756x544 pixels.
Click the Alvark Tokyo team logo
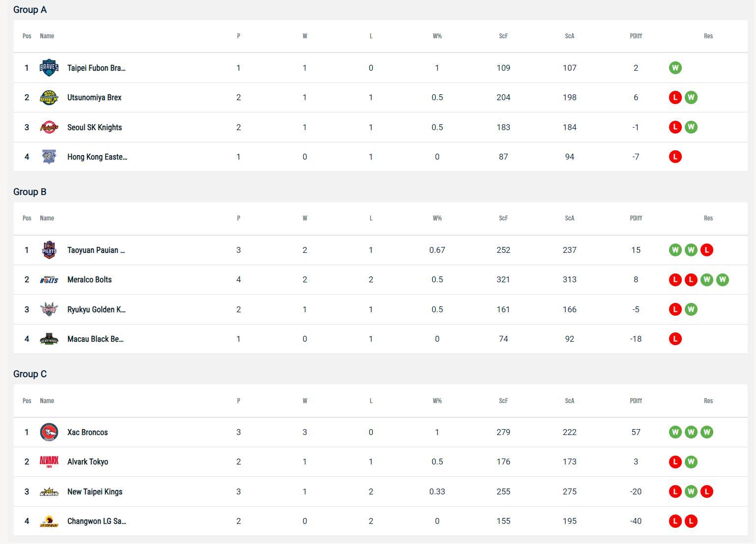49,462
